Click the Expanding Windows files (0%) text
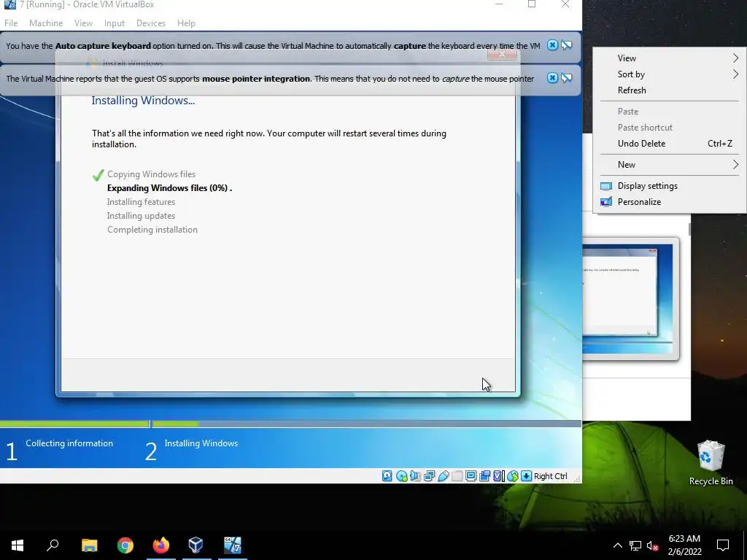Screen dimensions: 747x560 169,188
